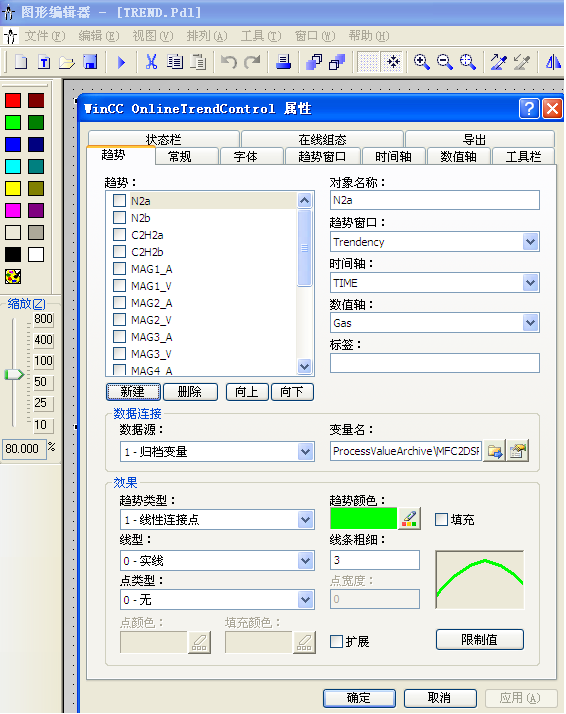Image resolution: width=566 pixels, height=714 pixels.
Task: Open a file with the folder icon
Action: coord(67,62)
